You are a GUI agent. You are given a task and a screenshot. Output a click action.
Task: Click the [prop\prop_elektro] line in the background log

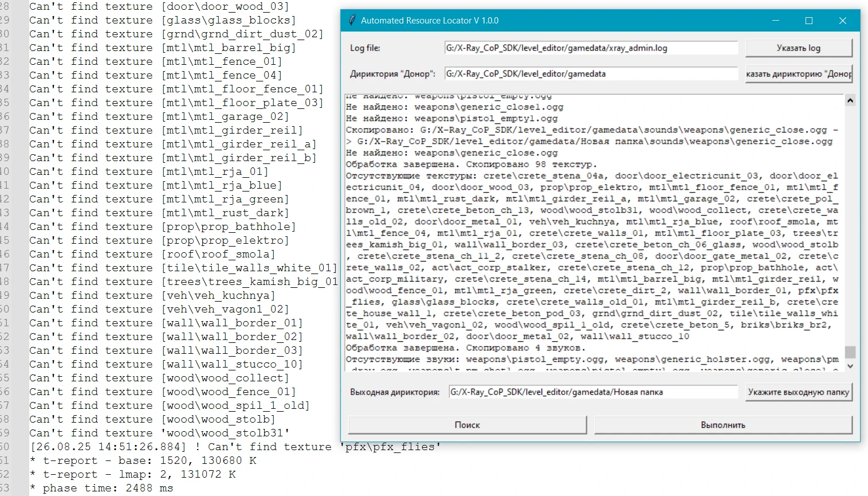click(159, 241)
